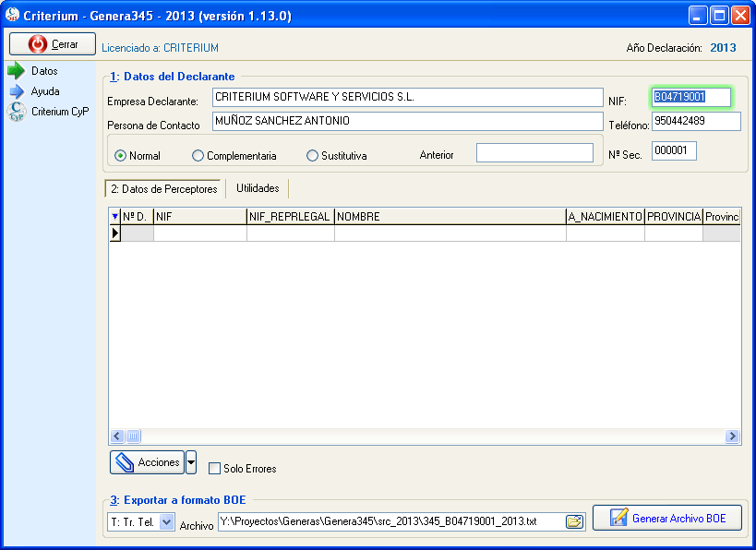
Task: Switch to the Utilidades tab
Action: tap(258, 188)
